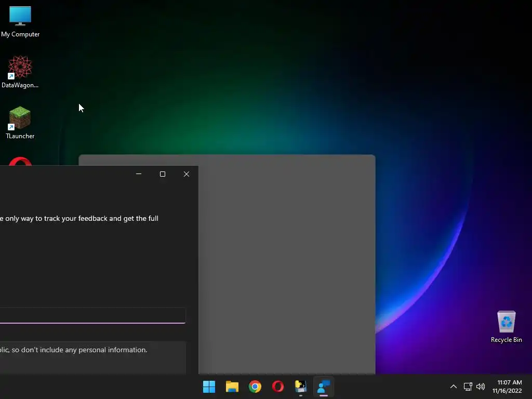Open the volume control tray icon
Screen dimensions: 532x399
click(481, 387)
